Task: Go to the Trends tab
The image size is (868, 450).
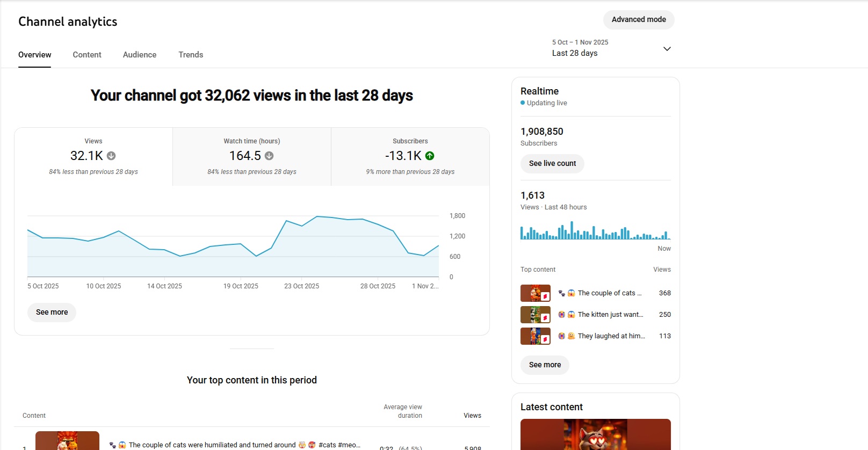Action: [x=191, y=55]
